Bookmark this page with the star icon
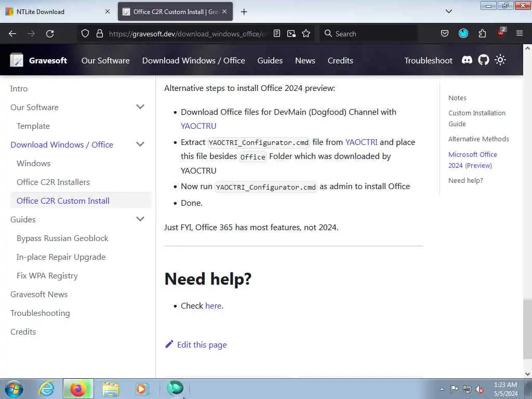Image resolution: width=532 pixels, height=399 pixels. click(x=306, y=33)
